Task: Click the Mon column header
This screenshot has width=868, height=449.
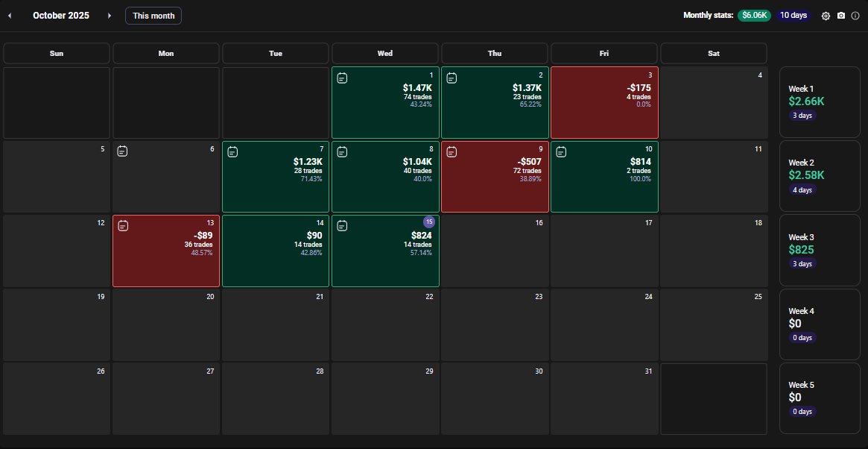Action: [x=166, y=53]
